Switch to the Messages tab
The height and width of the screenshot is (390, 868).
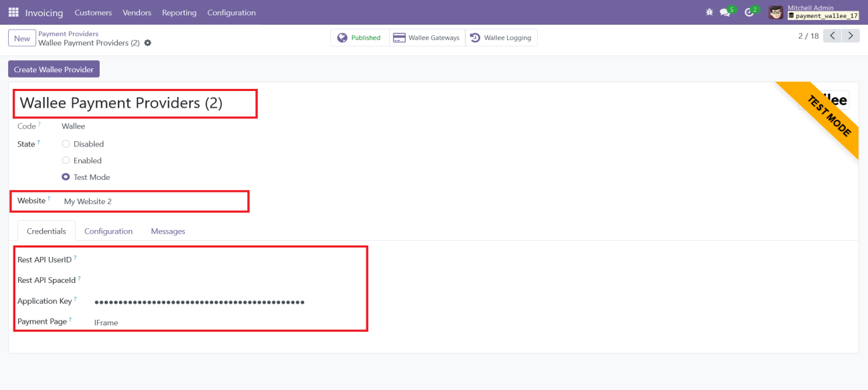point(168,231)
